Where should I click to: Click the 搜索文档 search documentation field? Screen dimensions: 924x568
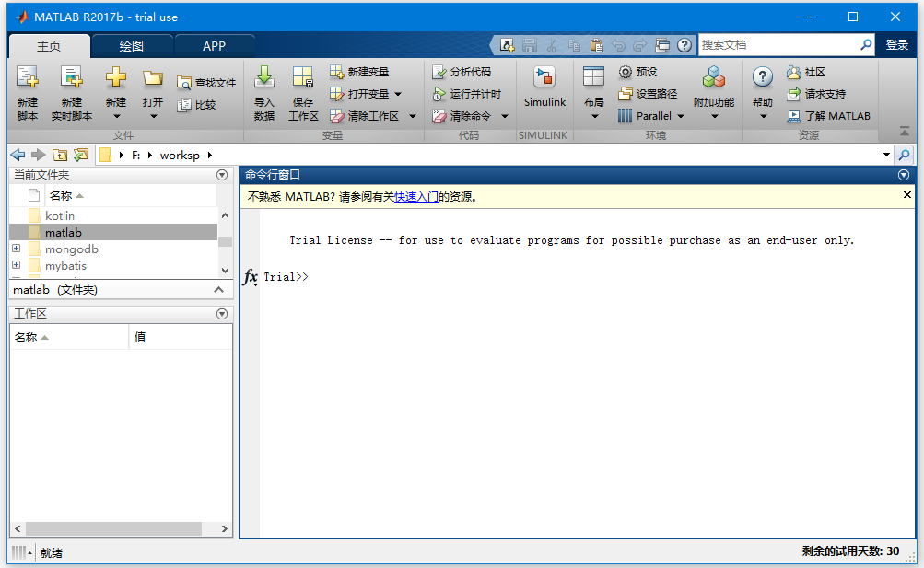coord(778,44)
